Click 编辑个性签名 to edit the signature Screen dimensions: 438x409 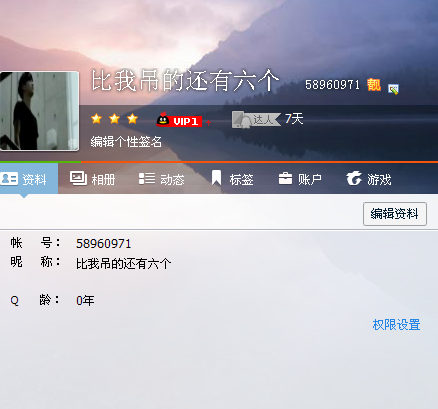click(x=126, y=142)
